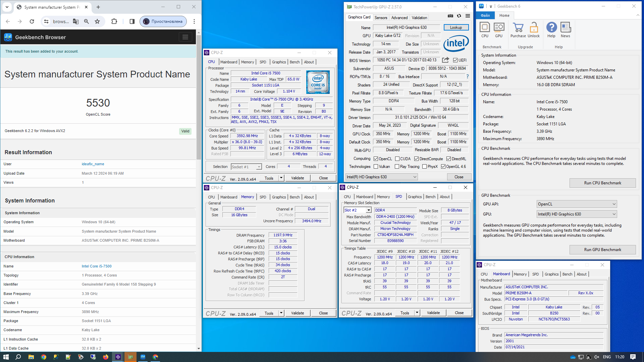Click the GPU-Z refresh icon
This screenshot has height=362, width=644.
point(459,16)
